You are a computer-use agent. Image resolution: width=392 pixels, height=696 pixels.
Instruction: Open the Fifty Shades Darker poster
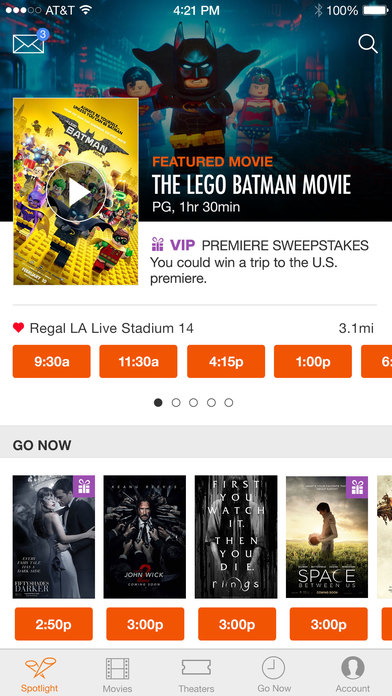(x=54, y=537)
